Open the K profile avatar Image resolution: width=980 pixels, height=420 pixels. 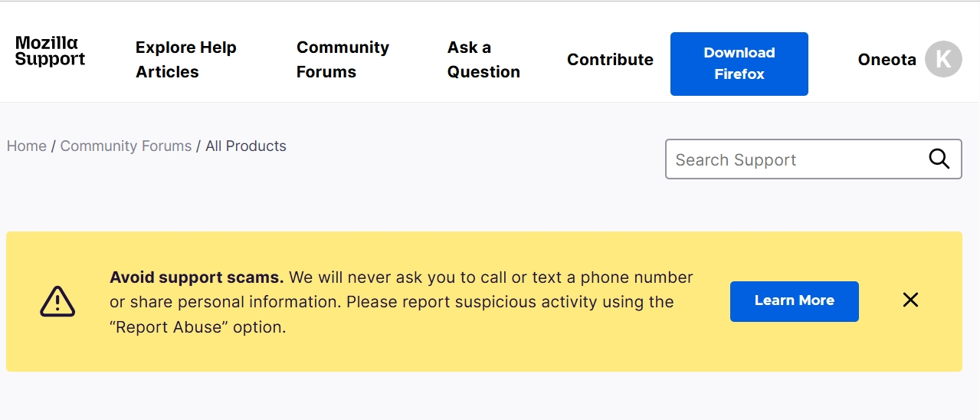pyautogui.click(x=943, y=59)
